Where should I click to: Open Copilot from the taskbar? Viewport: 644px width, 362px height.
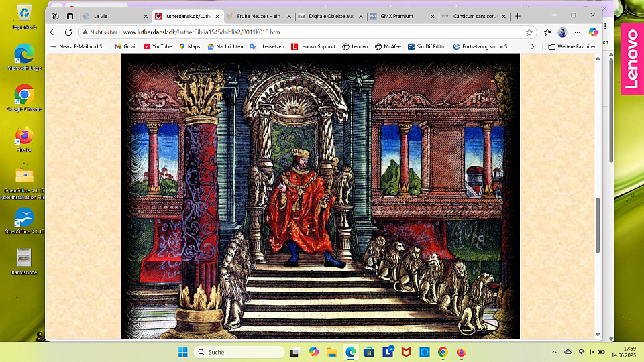[314, 352]
